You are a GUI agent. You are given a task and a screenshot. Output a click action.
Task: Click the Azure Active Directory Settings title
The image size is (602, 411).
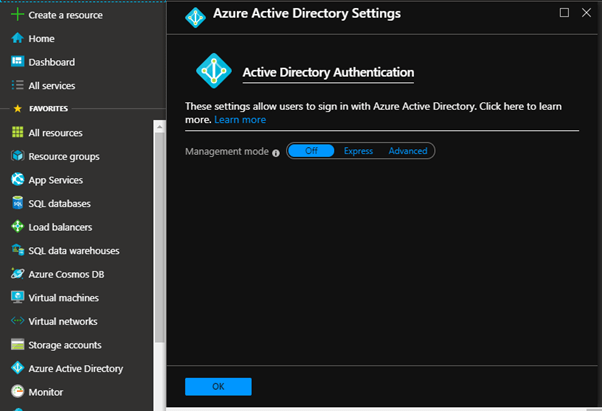click(307, 13)
